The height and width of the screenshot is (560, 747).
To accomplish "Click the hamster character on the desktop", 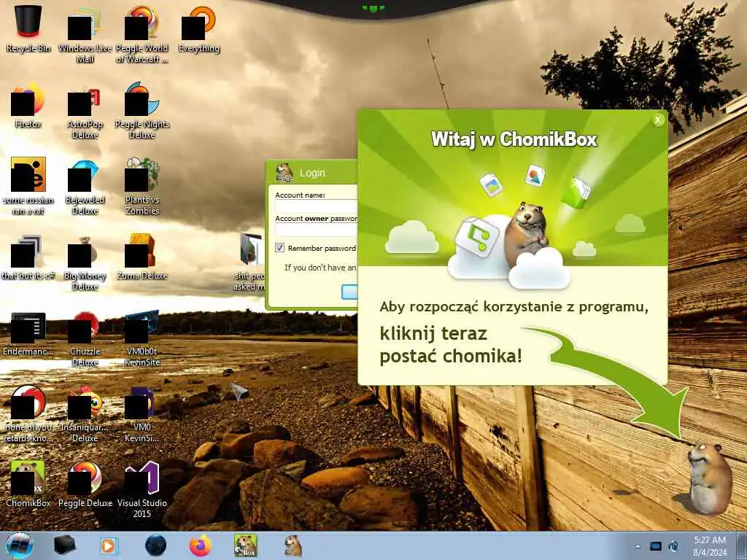I will pyautogui.click(x=709, y=478).
